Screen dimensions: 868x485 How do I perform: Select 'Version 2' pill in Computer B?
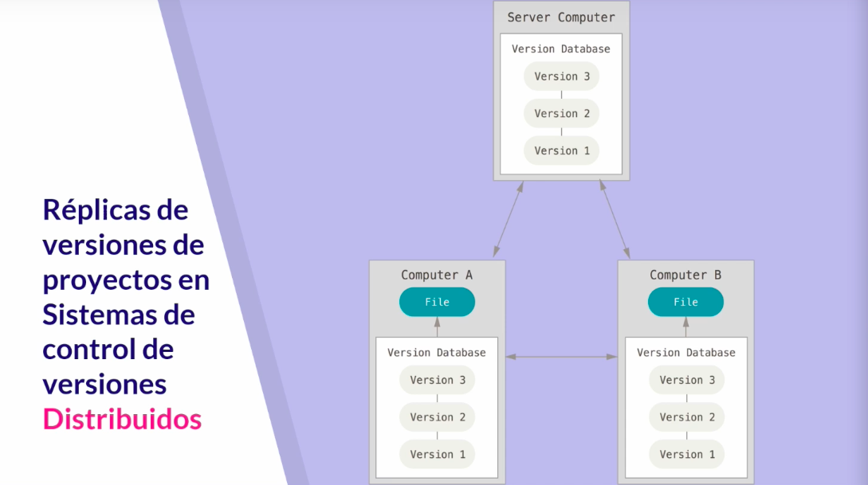click(687, 417)
